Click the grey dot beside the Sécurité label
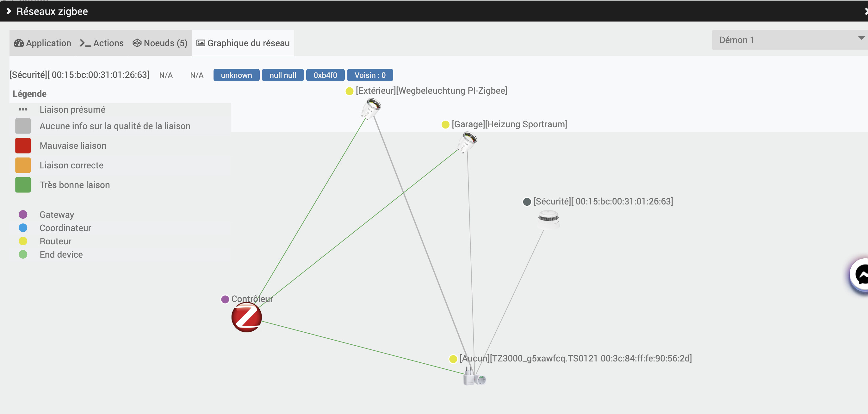The image size is (868, 414). click(x=527, y=202)
